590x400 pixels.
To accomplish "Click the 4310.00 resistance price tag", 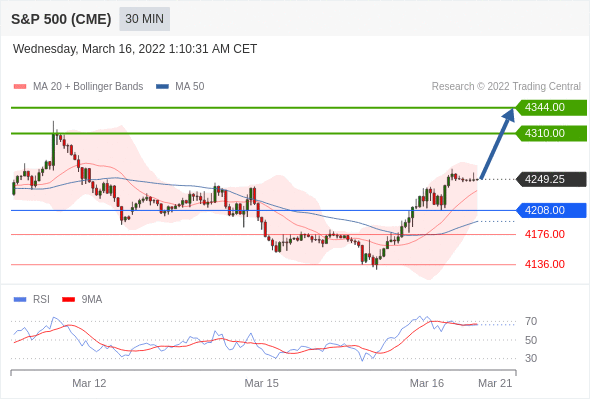I will coord(551,133).
